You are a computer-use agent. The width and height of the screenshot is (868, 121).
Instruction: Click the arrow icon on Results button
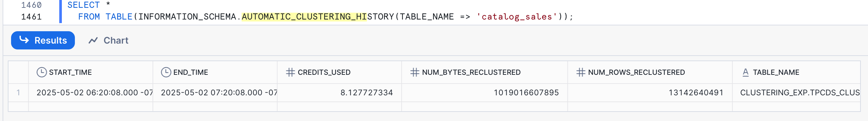(x=24, y=40)
